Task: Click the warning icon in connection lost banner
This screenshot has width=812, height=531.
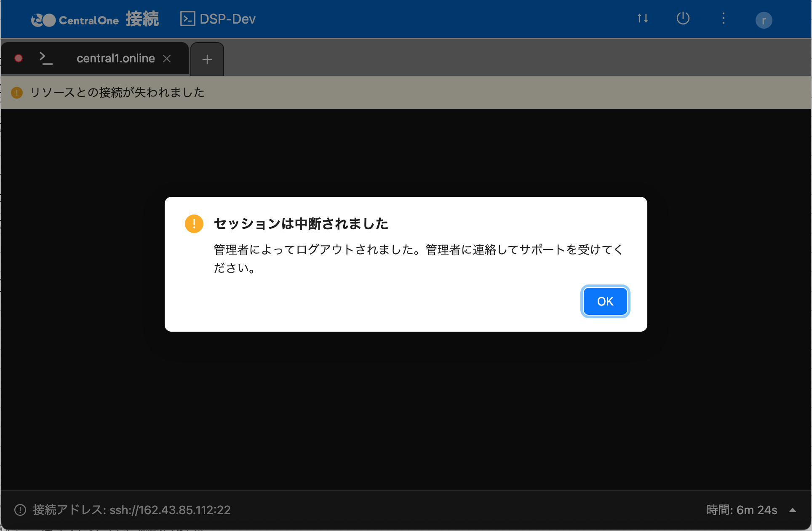Action: point(17,92)
